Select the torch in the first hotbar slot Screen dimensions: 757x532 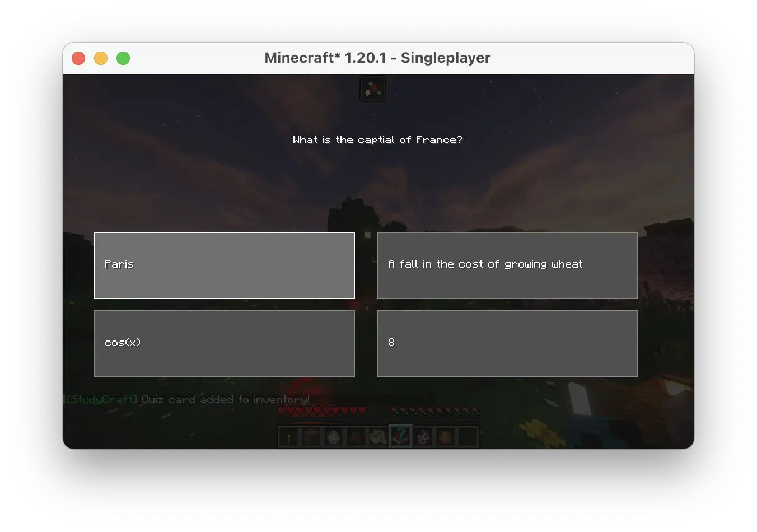289,437
